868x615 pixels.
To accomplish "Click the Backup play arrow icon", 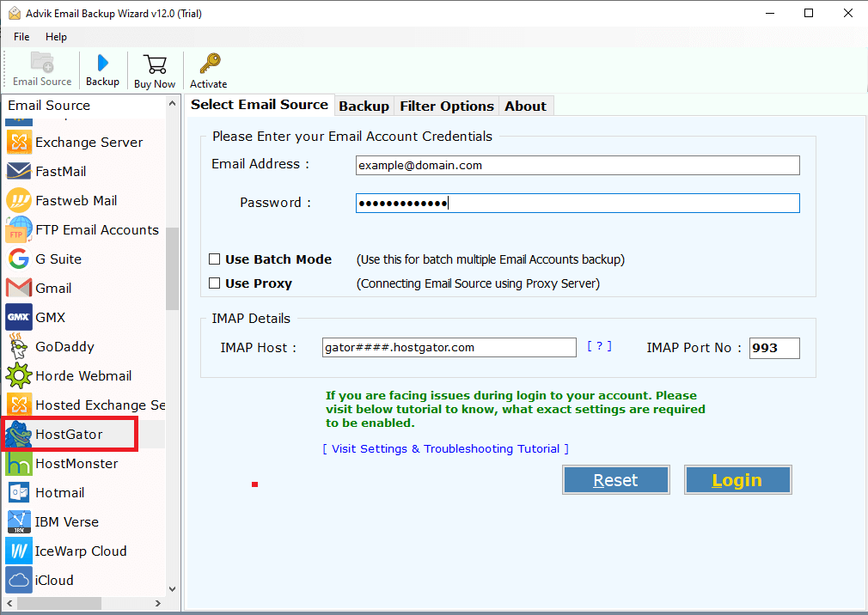I will coord(102,63).
